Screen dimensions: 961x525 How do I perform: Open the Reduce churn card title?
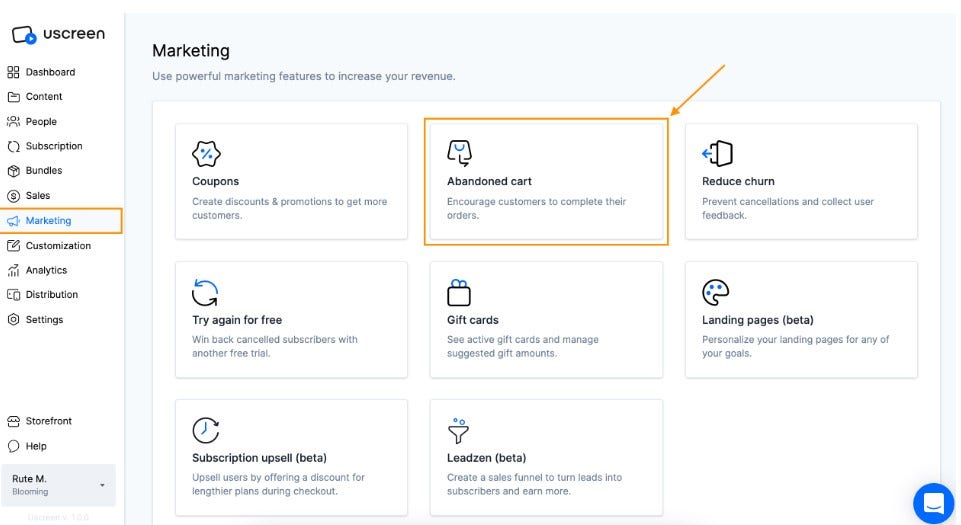click(738, 181)
